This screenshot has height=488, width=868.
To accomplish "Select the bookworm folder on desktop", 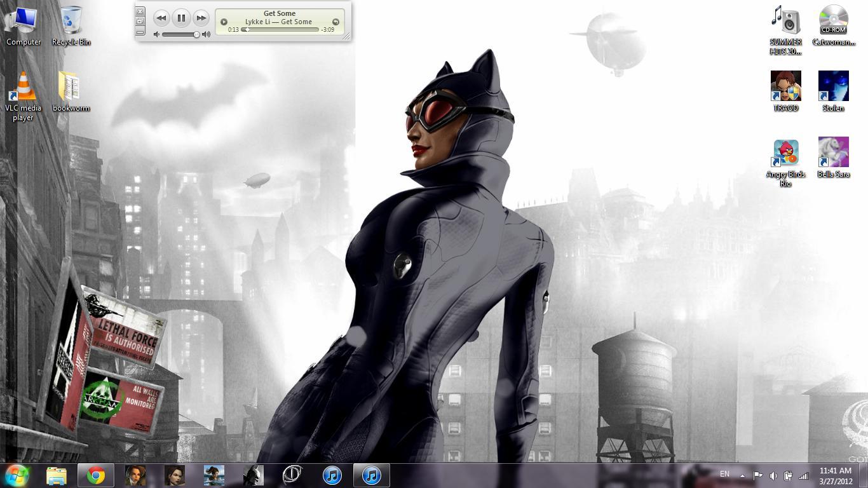I will coord(71,92).
